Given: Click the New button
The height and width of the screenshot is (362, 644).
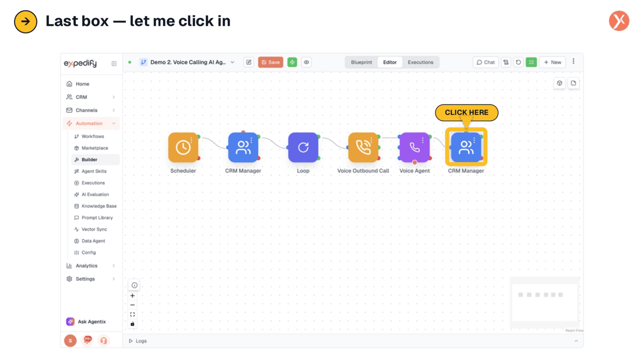Looking at the screenshot, I should coord(552,62).
